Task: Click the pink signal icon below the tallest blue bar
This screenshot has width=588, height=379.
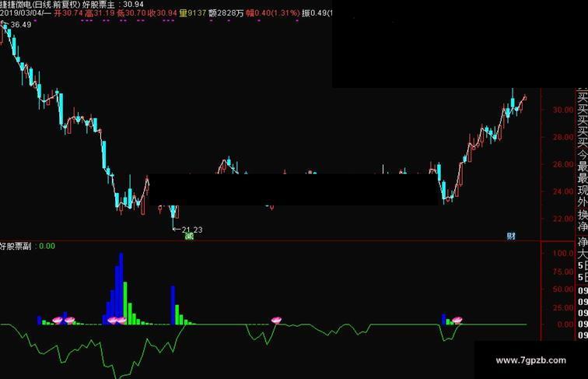Action: 121,320
